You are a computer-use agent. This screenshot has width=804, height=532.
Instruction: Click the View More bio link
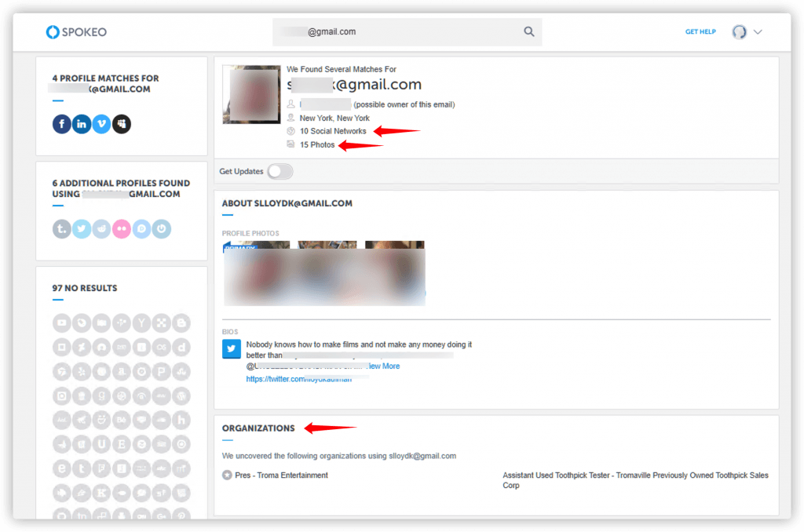point(383,366)
